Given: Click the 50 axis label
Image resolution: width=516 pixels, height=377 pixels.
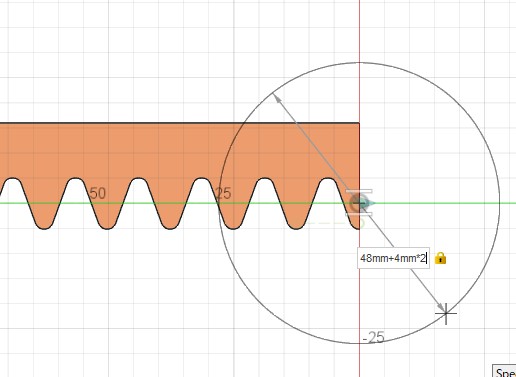Looking at the screenshot, I should coord(98,193).
